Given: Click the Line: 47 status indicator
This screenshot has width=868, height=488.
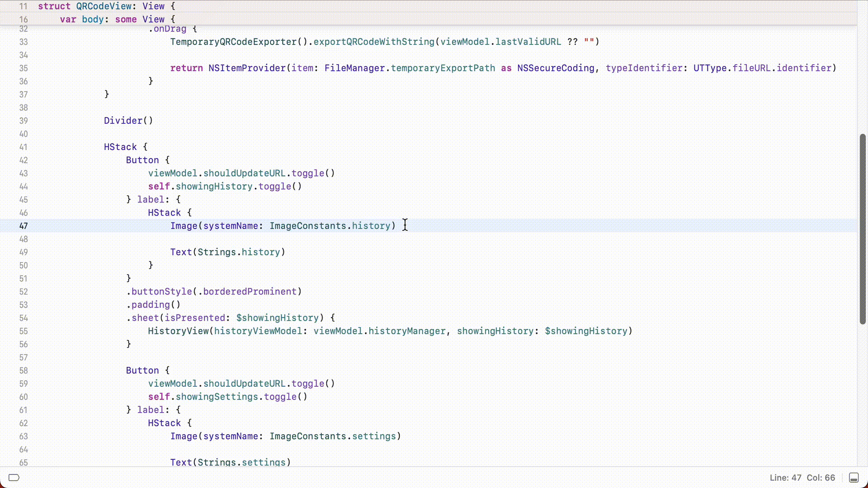Looking at the screenshot, I should pos(785,478).
